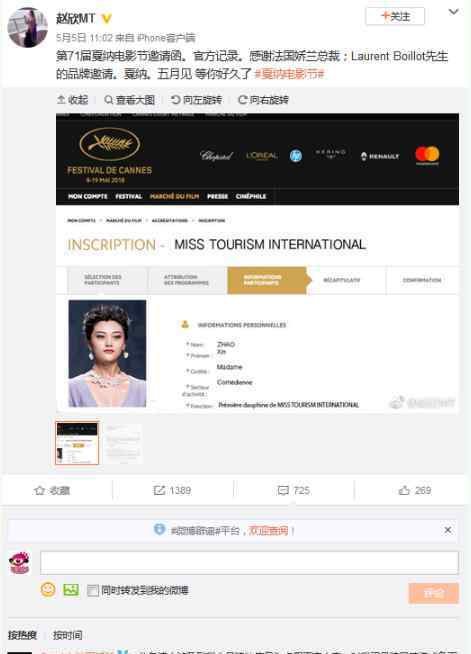Click the blue info icon in notice bar

[x=160, y=529]
